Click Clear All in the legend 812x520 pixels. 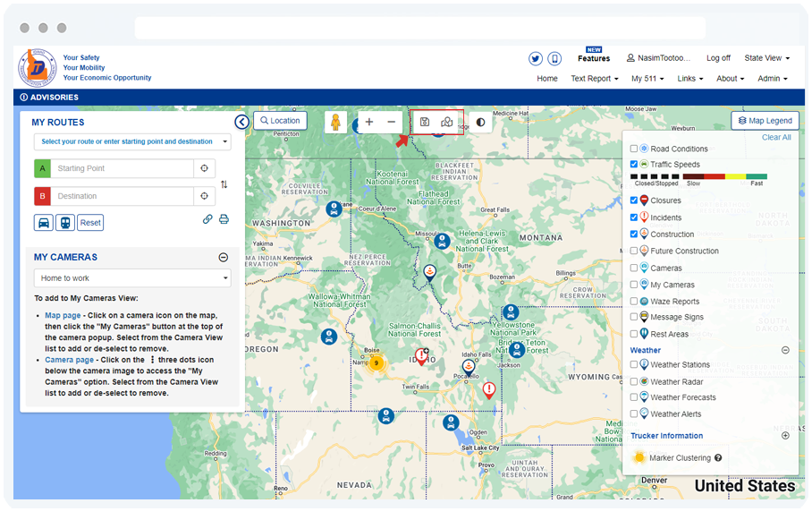click(x=776, y=138)
